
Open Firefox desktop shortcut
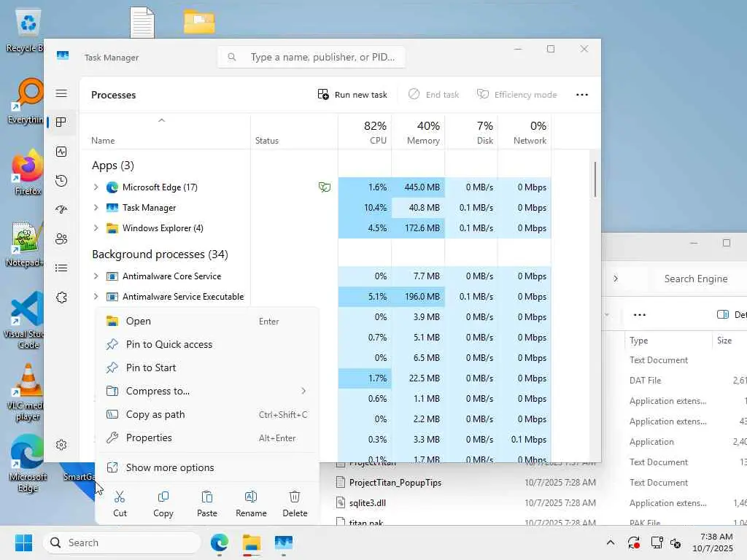(28, 172)
